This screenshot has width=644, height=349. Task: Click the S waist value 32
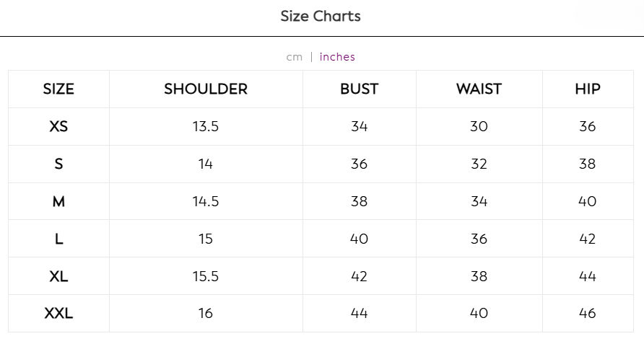479,164
